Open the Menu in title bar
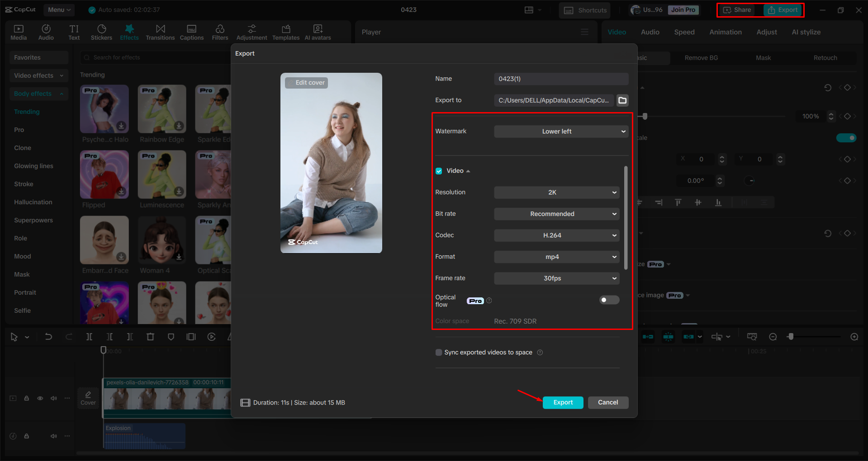The height and width of the screenshot is (461, 868). pyautogui.click(x=59, y=9)
